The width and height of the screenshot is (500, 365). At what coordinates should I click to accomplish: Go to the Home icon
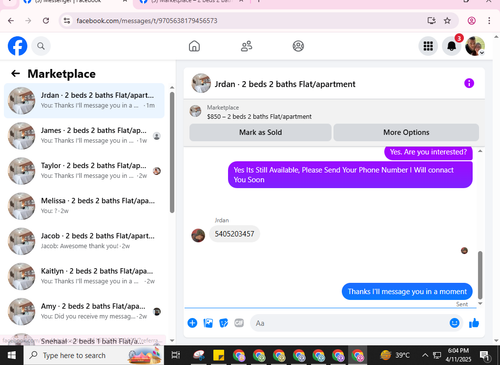(x=194, y=46)
